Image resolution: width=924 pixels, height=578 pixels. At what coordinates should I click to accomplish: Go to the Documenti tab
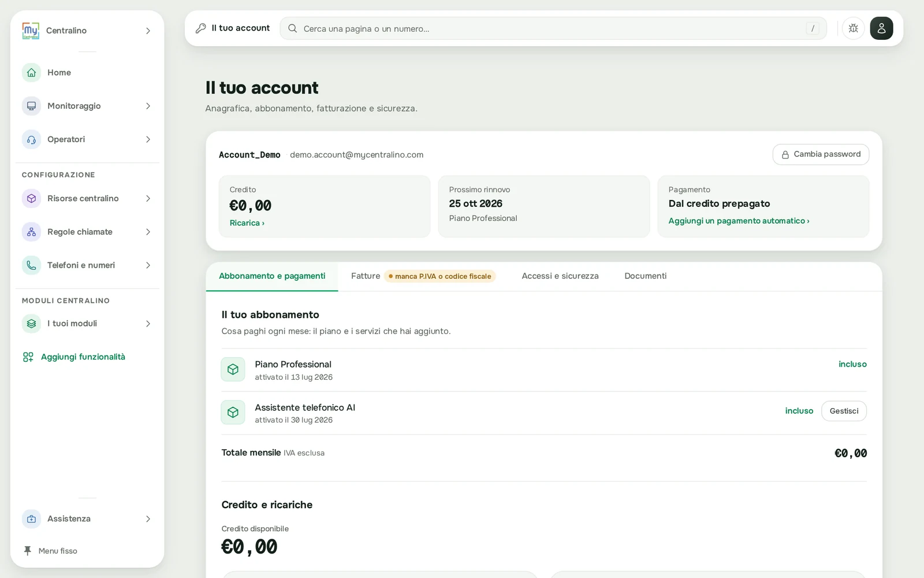click(646, 276)
